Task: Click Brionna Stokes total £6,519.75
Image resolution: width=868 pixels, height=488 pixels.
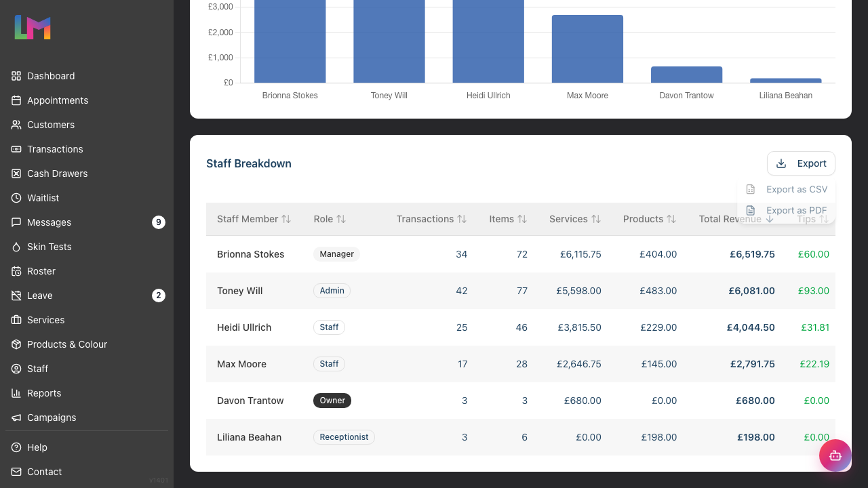Action: coord(752,254)
